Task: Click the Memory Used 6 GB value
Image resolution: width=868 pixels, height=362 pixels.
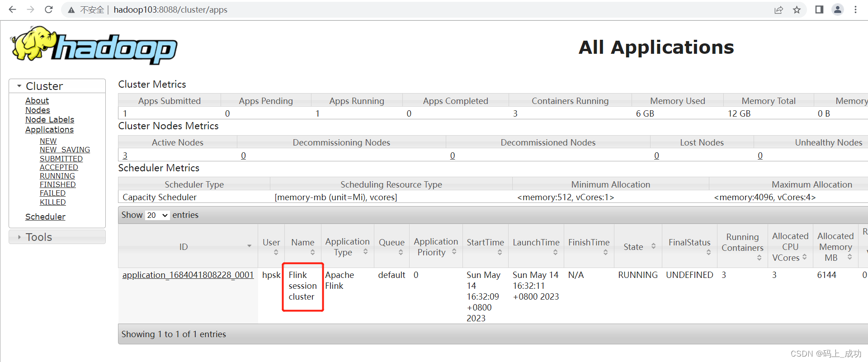Action: pos(645,113)
